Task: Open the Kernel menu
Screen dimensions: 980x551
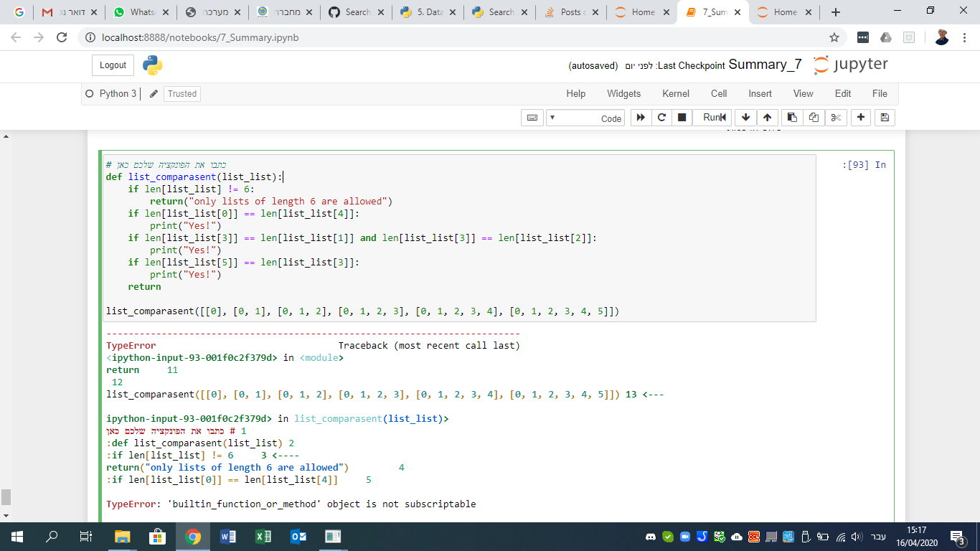Action: tap(676, 93)
